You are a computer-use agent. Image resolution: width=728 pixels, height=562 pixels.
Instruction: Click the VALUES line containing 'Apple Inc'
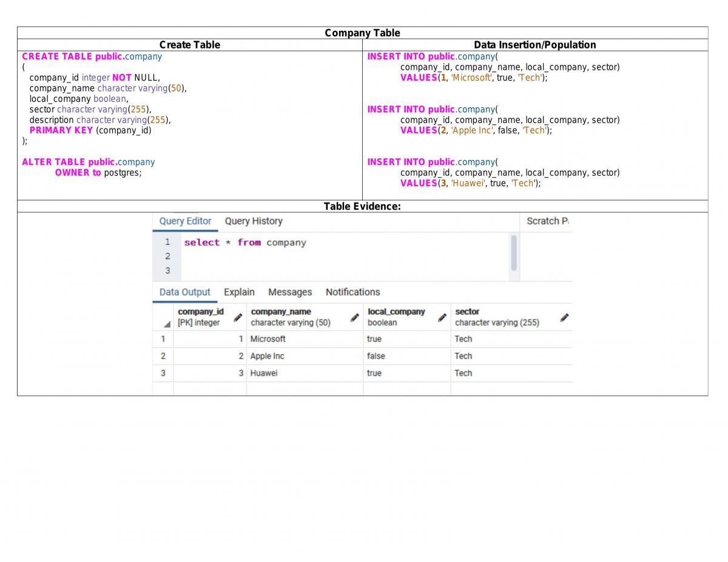point(476,130)
